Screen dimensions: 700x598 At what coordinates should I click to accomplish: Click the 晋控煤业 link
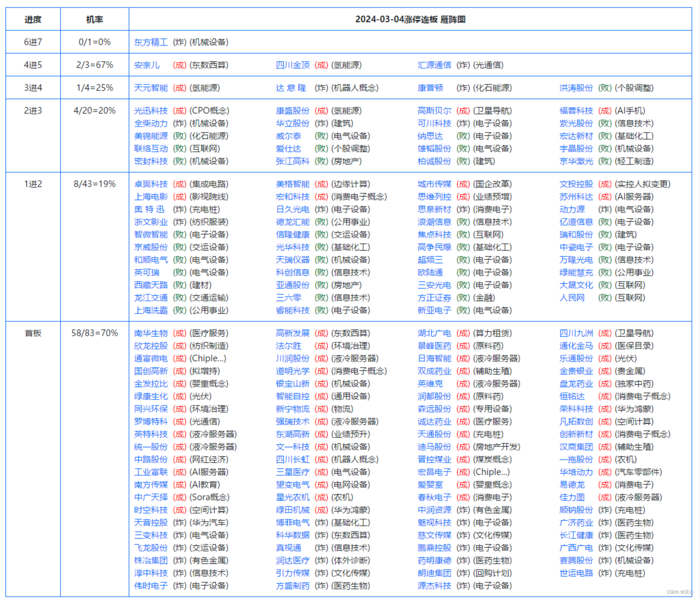[x=435, y=459]
